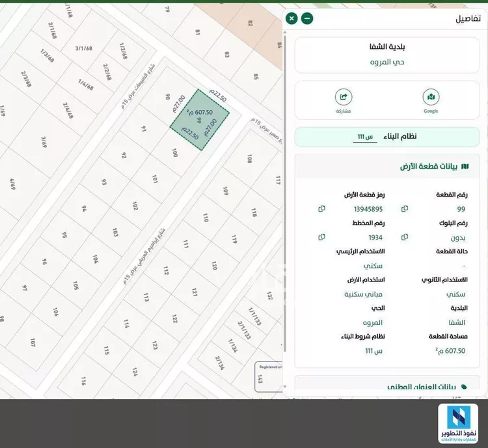Click the municipality value الشفا in land data

point(457,323)
